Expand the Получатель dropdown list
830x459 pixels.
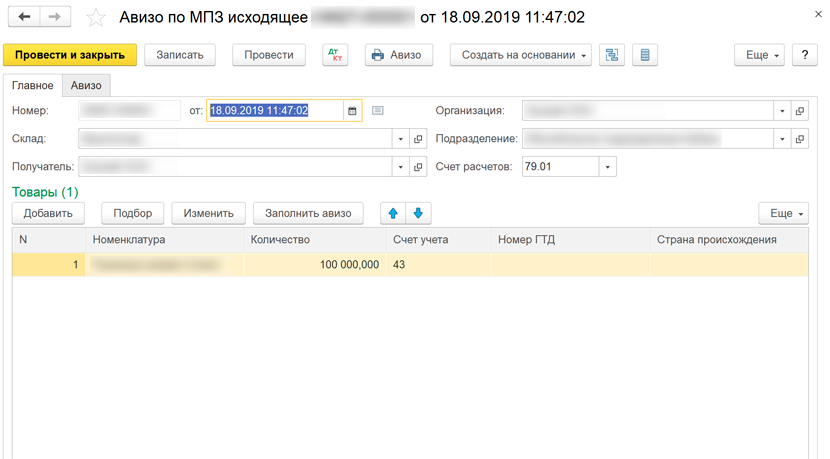(x=401, y=167)
